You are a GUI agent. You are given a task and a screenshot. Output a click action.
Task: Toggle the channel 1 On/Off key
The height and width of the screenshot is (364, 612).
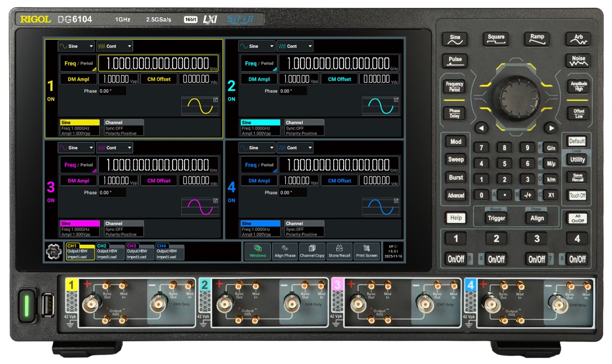tap(455, 259)
